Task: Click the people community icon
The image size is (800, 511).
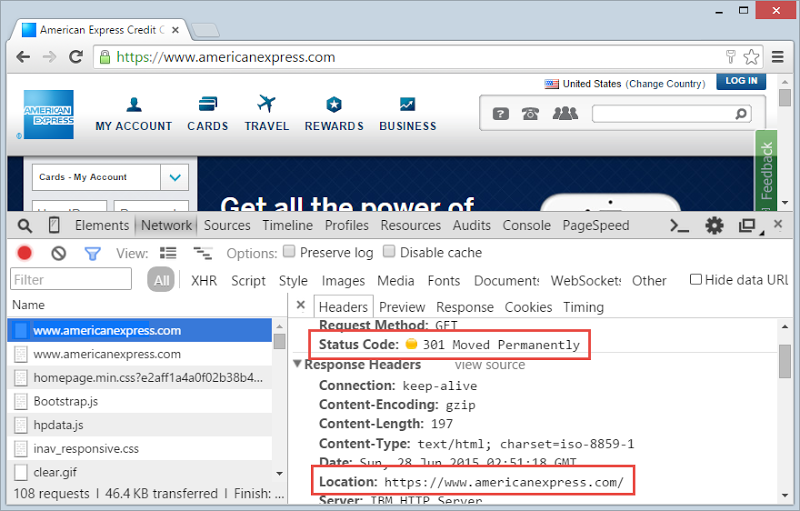Action: 565,113
